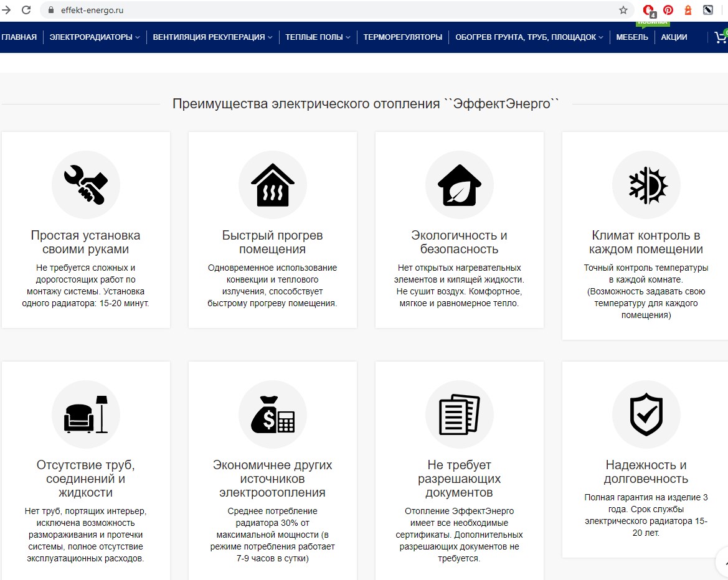The width and height of the screenshot is (728, 580).
Task: Bookmark this page with the star icon
Action: tap(623, 10)
